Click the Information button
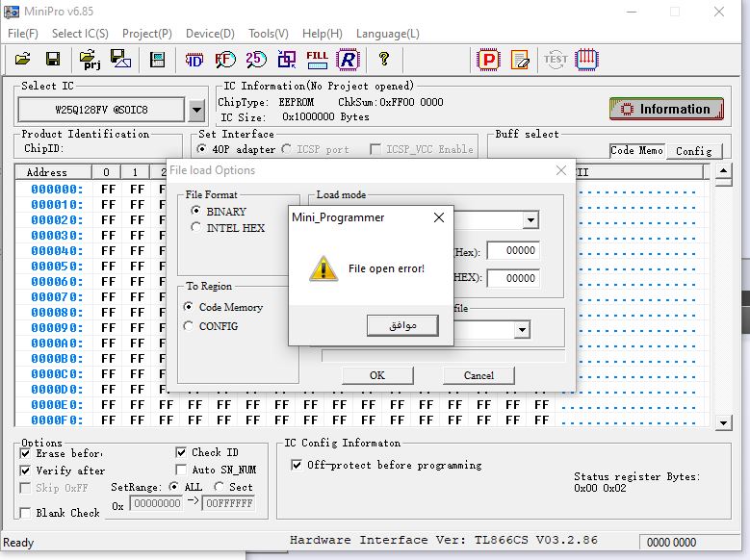 pyautogui.click(x=666, y=109)
